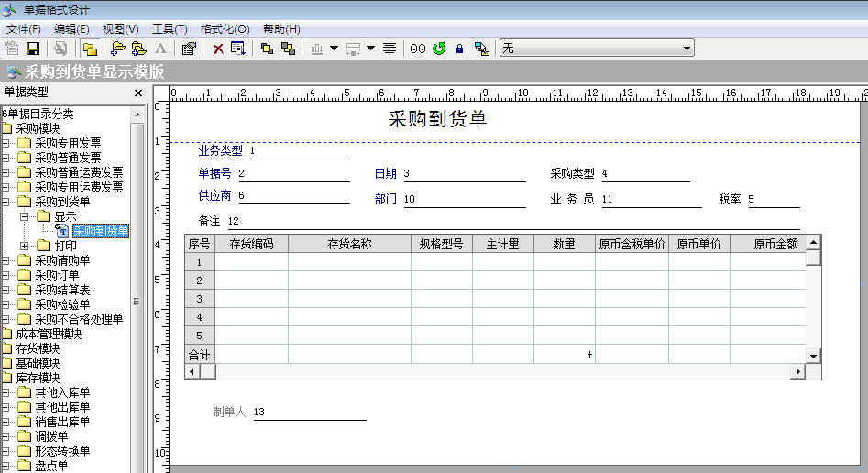Screen dimensions: 868x473
Task: Click the properties icon in toolbar
Action: click(189, 49)
